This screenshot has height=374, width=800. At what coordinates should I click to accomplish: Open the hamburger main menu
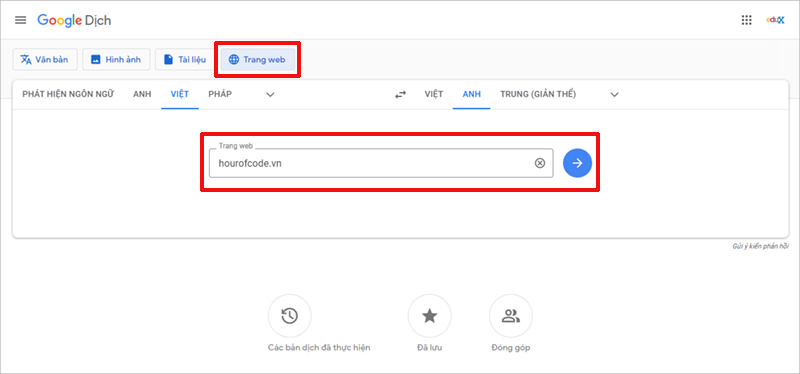click(x=20, y=20)
